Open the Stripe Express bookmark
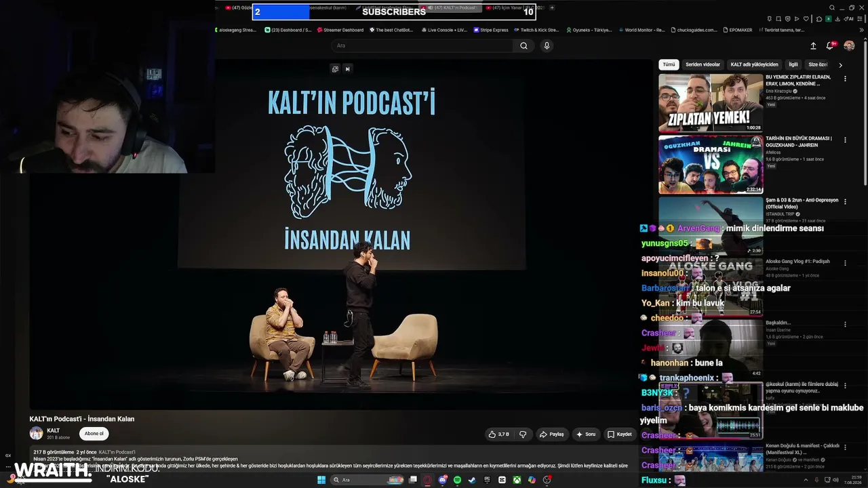 click(x=491, y=30)
